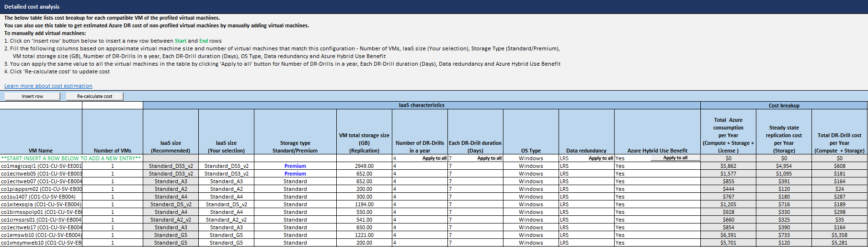Click the Re-calculate cost button

click(x=94, y=96)
